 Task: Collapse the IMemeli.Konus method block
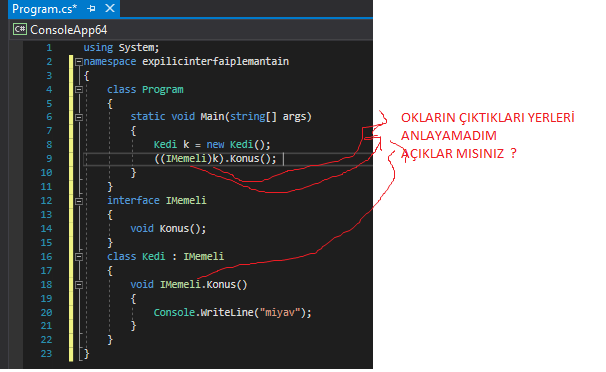pyautogui.click(x=79, y=285)
